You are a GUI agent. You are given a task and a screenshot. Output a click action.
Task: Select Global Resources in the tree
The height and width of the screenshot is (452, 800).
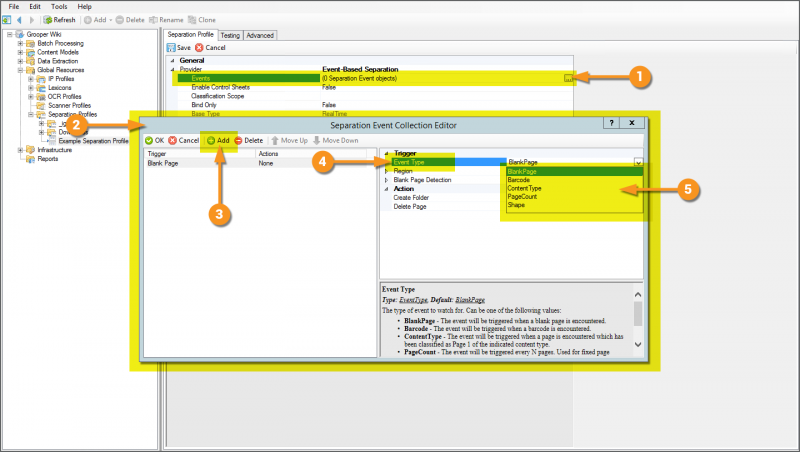click(60, 70)
